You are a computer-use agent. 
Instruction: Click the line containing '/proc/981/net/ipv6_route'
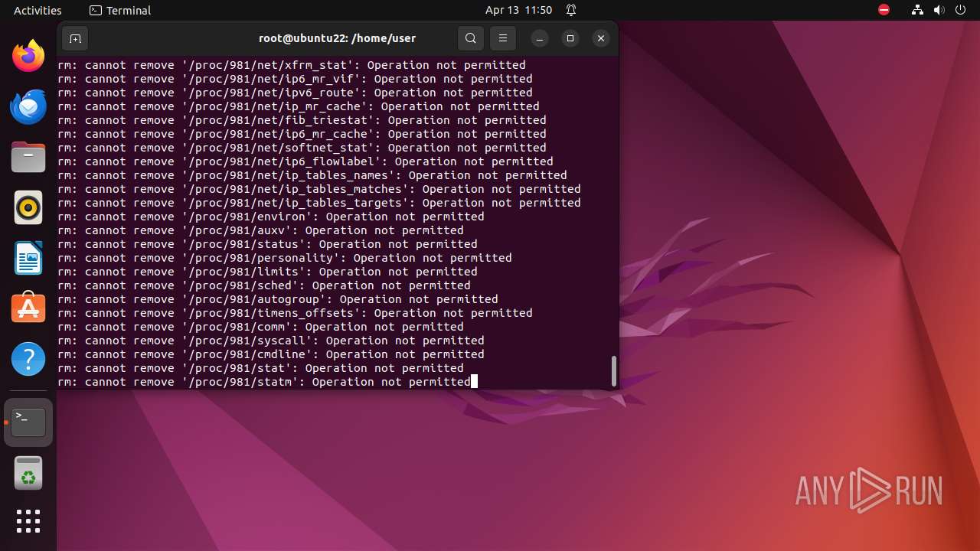click(295, 93)
